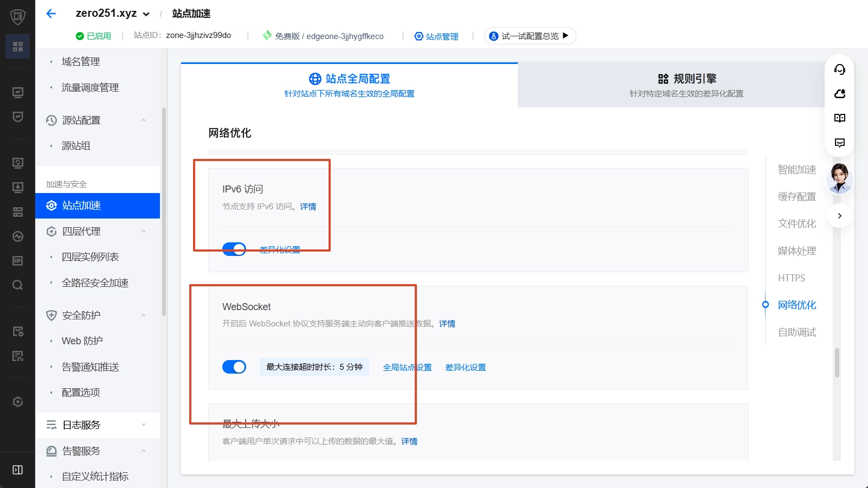Jump to 缓存配置 anchor in right nav

[x=797, y=197]
